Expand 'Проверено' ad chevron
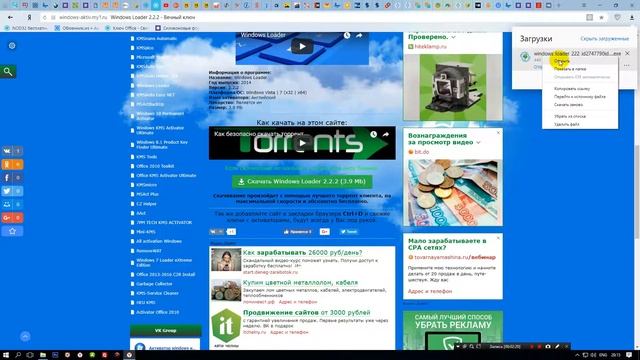640x360 pixels. [453, 37]
